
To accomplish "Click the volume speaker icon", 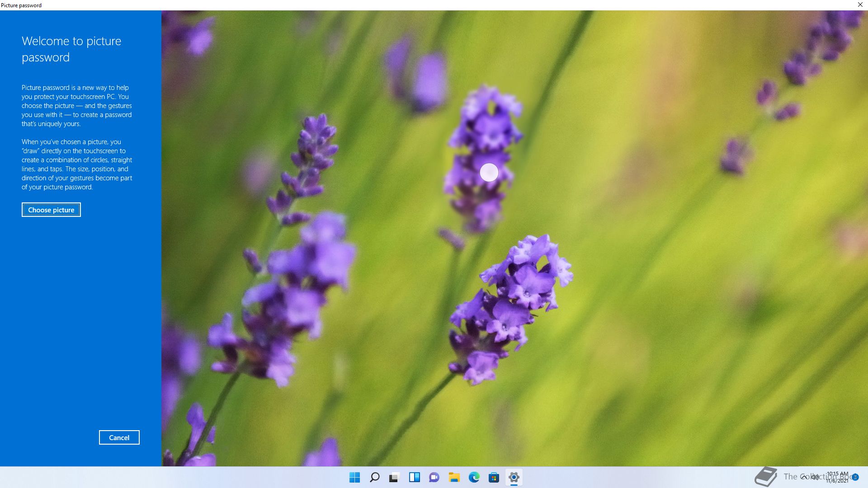I will tap(815, 477).
